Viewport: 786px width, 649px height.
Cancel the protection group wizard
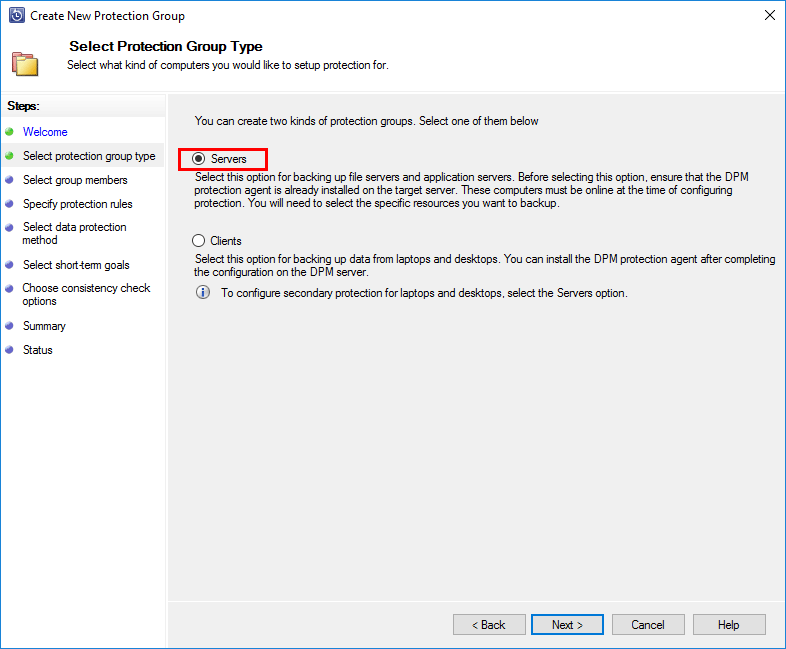(x=648, y=624)
